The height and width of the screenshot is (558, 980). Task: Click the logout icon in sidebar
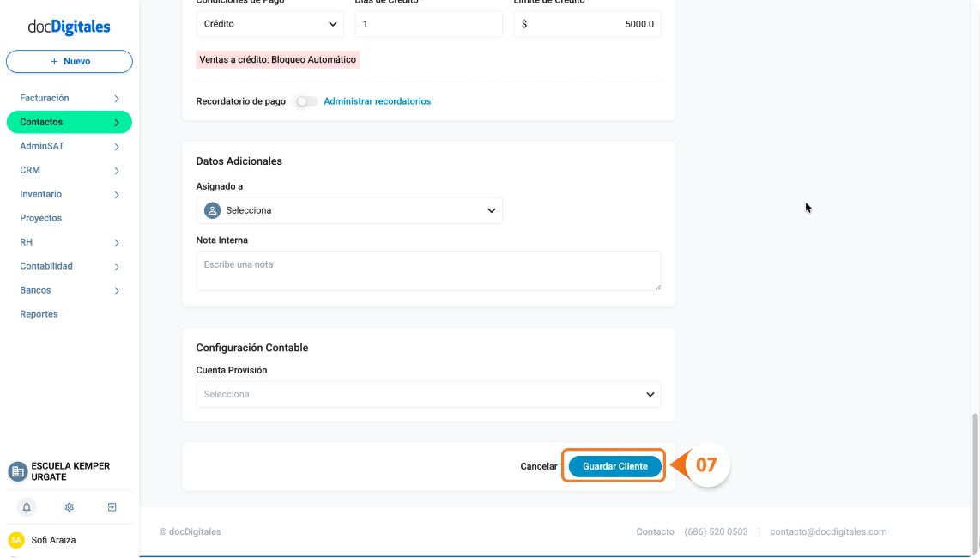click(112, 507)
